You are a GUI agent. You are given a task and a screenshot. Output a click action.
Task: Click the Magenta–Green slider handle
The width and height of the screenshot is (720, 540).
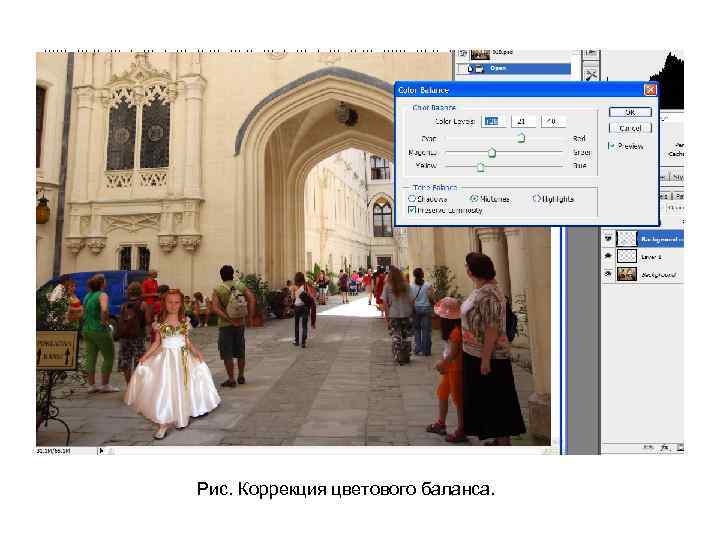[x=492, y=152]
